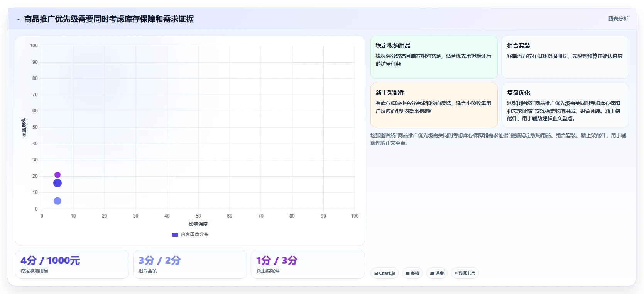Click the 稳定收纳用品 title in the green card

click(393, 46)
